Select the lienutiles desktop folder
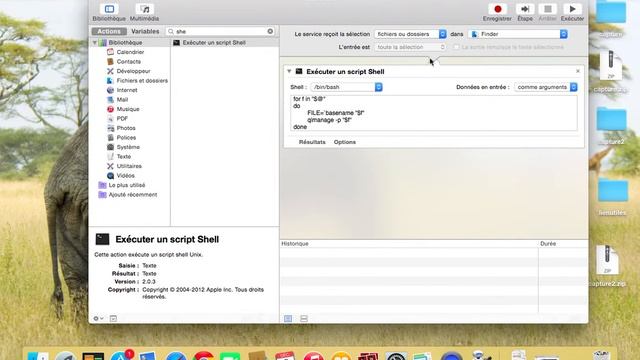Screen dimensions: 640x360 [612, 197]
